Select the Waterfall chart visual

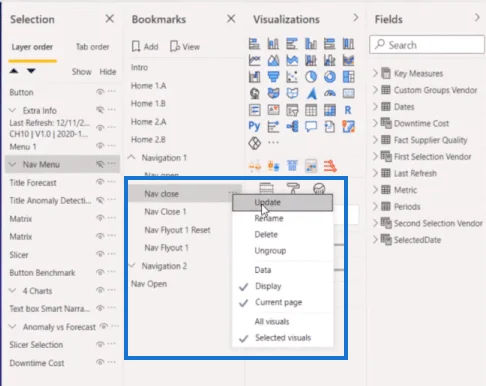pyautogui.click(x=254, y=77)
